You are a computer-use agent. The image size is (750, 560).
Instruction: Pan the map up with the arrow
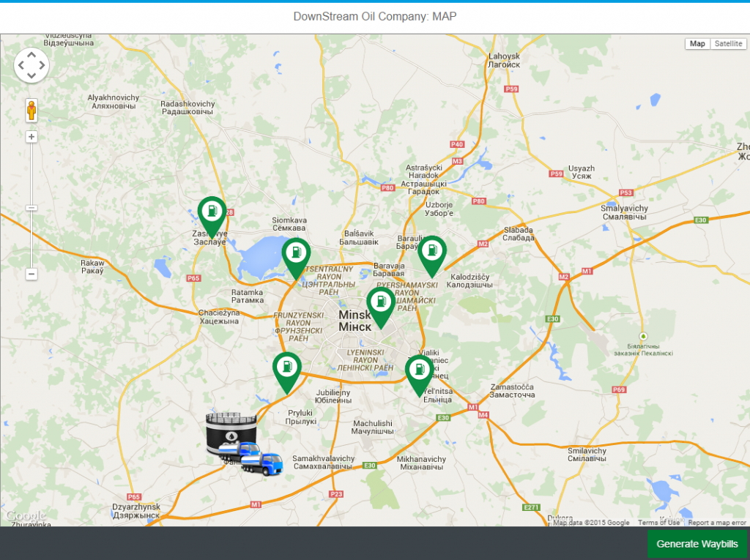pyautogui.click(x=31, y=55)
